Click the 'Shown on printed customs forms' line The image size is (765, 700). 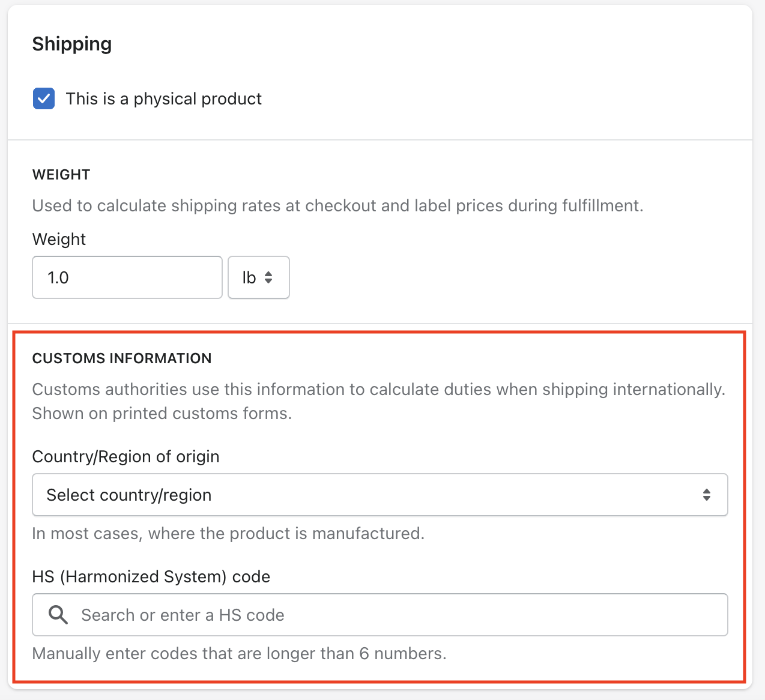pyautogui.click(x=162, y=413)
